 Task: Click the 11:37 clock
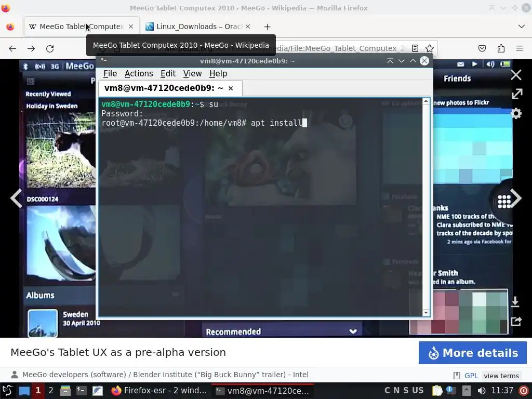tap(502, 391)
